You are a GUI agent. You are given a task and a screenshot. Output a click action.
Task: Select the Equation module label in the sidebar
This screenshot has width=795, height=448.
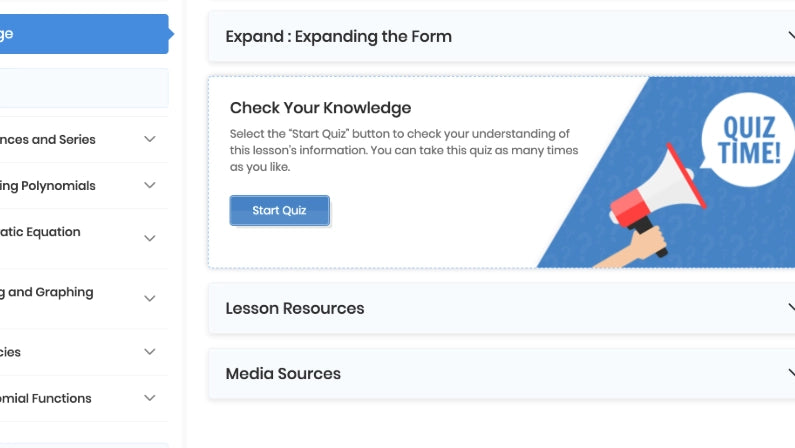pos(40,232)
